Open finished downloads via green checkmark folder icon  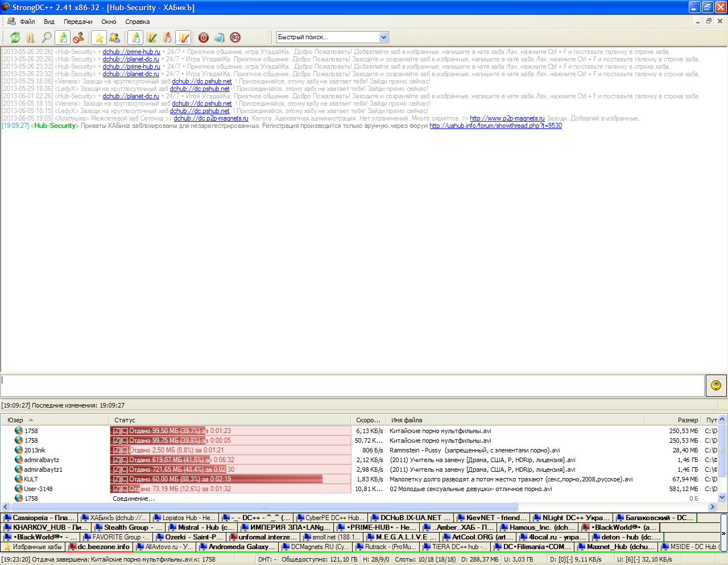click(151, 38)
